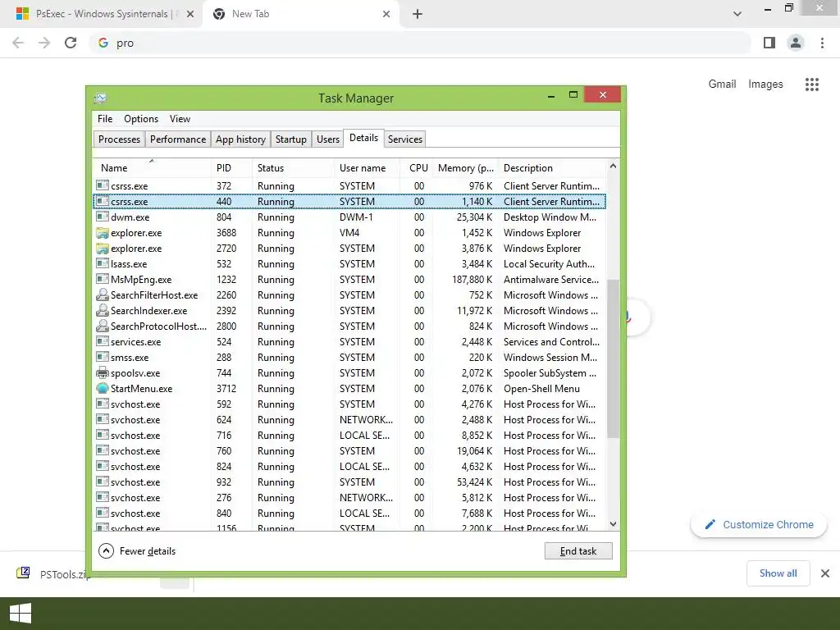Switch to the Services tab
This screenshot has height=630, width=840.
click(405, 139)
